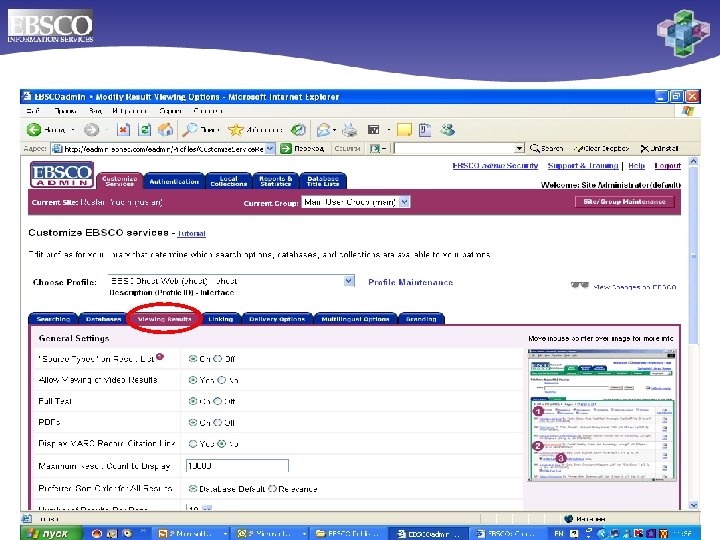Click the browser Back arrow icon
720x540 pixels.
(x=34, y=130)
